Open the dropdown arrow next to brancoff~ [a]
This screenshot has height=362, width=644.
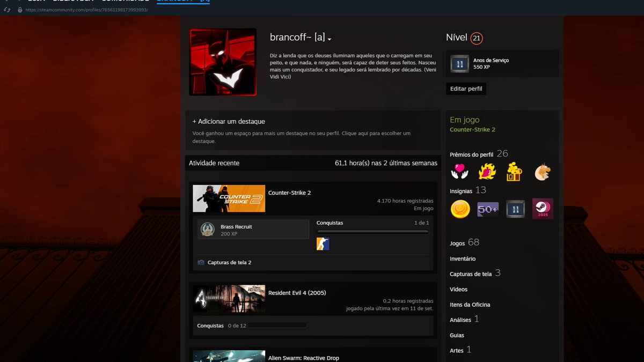pos(330,39)
